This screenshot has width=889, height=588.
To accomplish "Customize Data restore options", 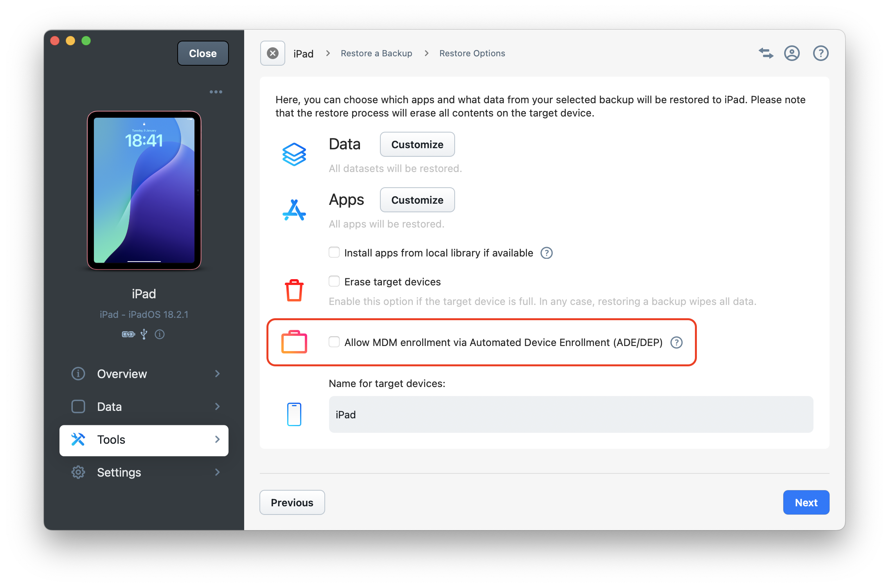I will click(x=417, y=144).
